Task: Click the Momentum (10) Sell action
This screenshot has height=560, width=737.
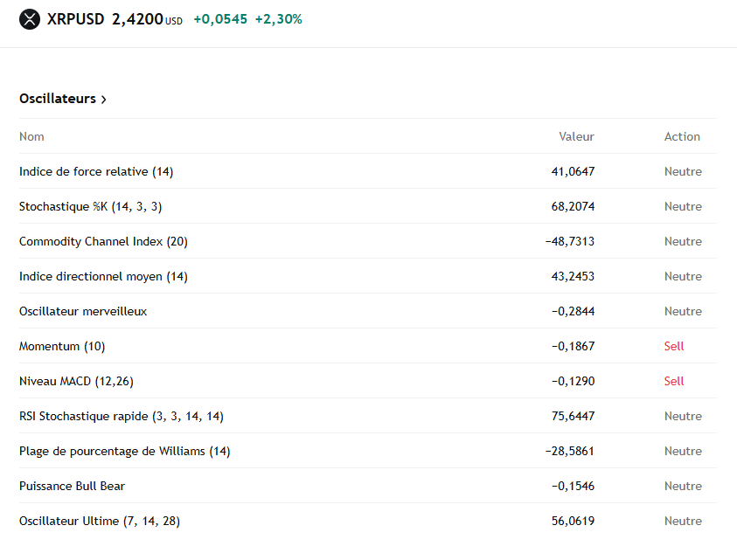Action: [673, 346]
